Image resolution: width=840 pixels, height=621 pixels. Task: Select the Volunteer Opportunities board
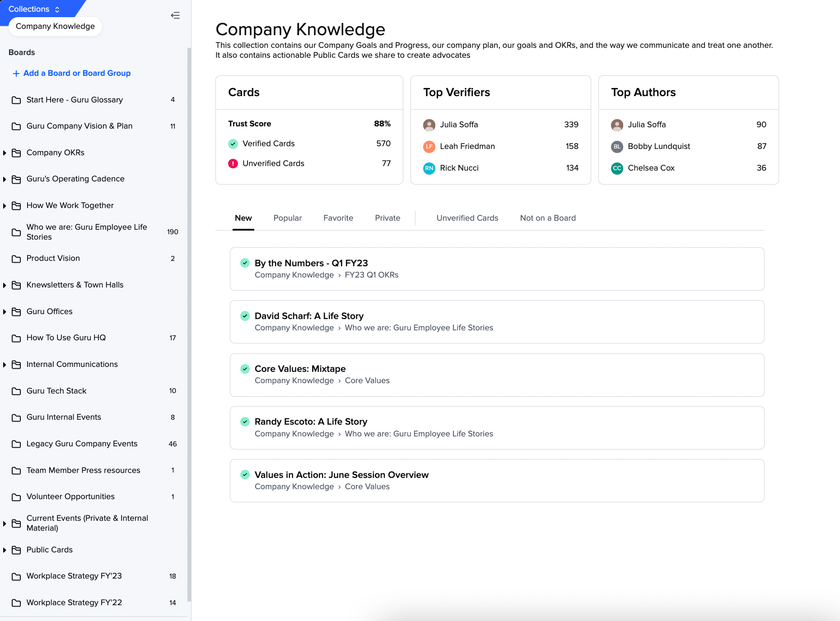click(x=93, y=497)
